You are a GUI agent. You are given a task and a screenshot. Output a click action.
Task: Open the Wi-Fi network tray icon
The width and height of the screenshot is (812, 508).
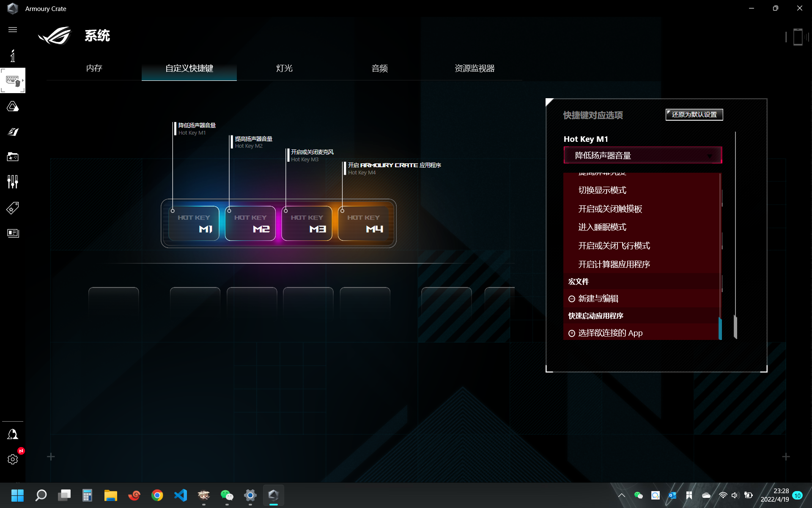[x=723, y=495]
